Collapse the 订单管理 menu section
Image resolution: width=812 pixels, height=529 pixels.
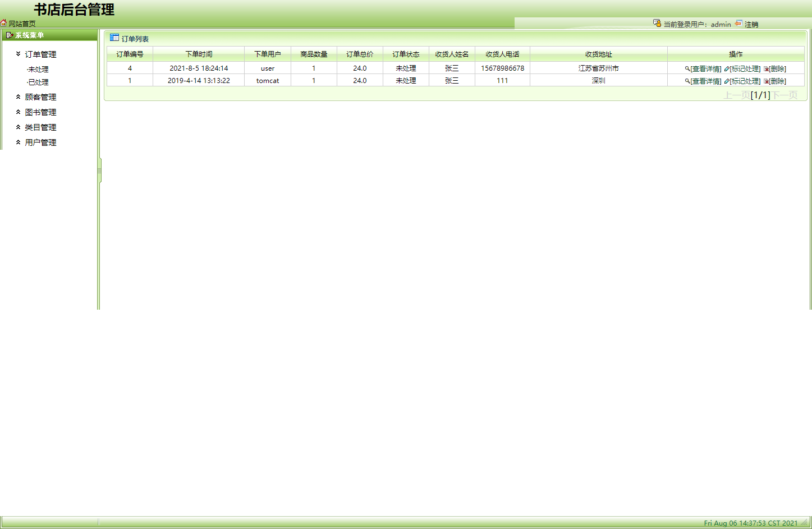[36, 54]
